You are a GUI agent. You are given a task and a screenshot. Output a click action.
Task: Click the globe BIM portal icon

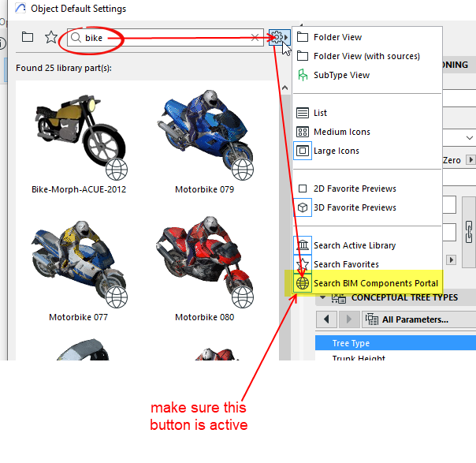pos(303,283)
